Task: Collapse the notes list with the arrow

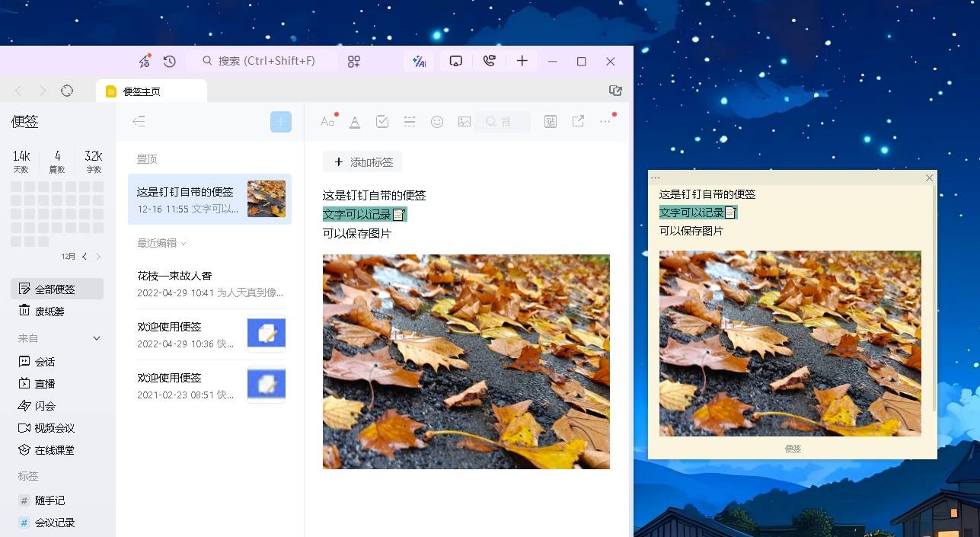Action: point(139,120)
